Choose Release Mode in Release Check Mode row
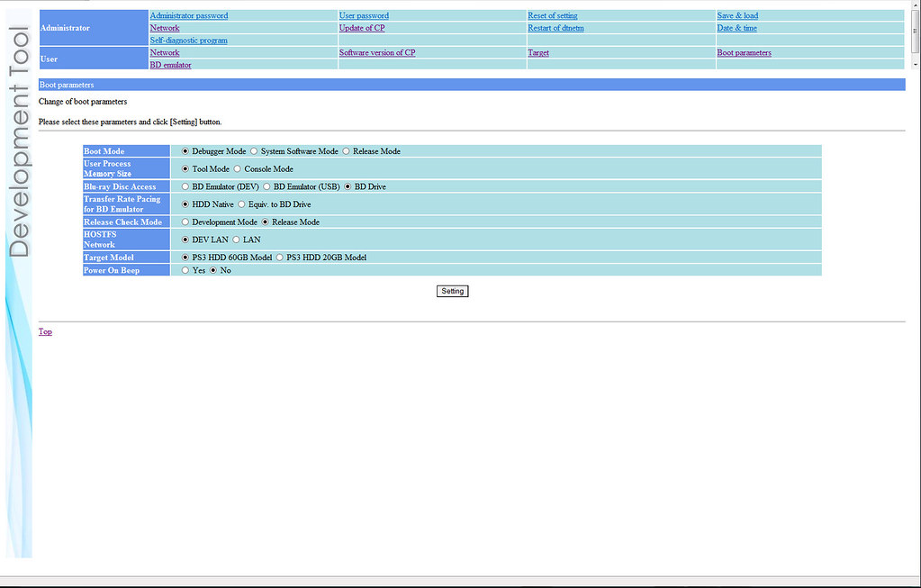921x588 pixels. pyautogui.click(x=265, y=222)
